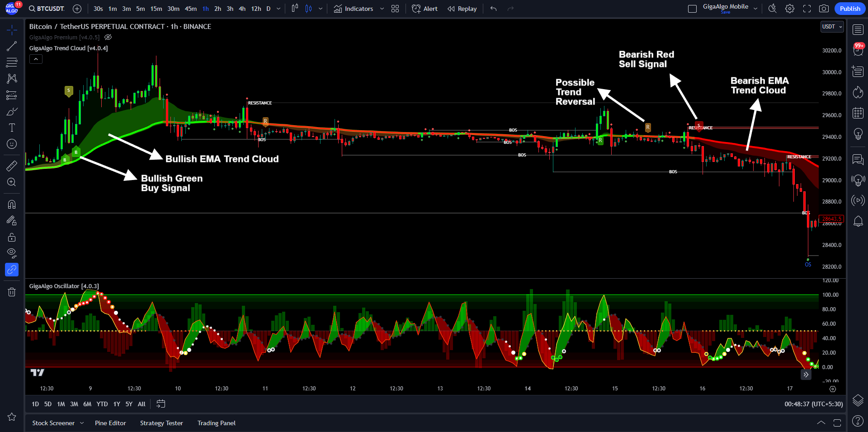Select the 1h timeframe

(x=206, y=9)
